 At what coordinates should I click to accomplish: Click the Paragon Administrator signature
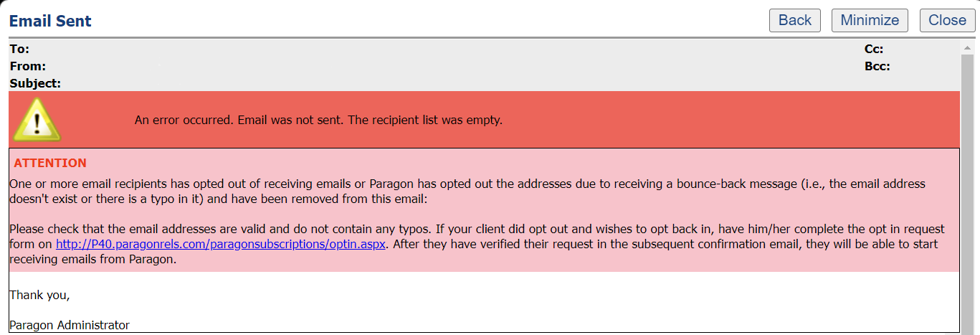[70, 325]
